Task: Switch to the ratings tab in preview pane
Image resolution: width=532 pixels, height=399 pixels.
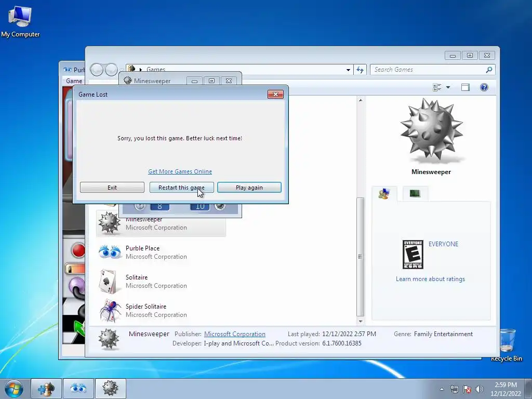Action: tap(384, 194)
